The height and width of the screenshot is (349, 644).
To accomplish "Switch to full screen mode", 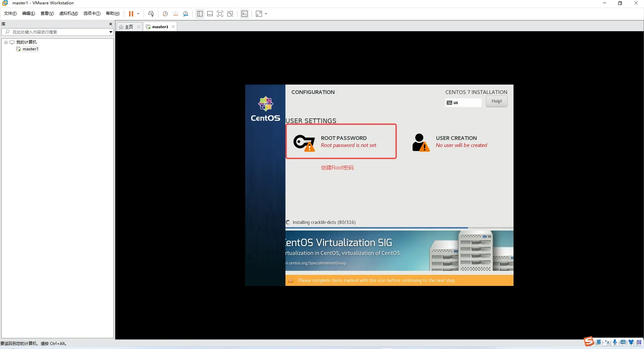I will point(220,14).
